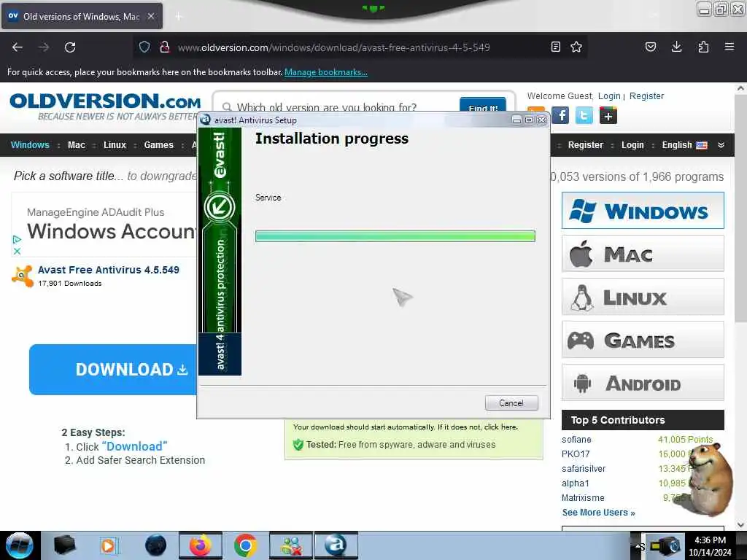
Task: Open contributor alpha1
Action: 576,483
